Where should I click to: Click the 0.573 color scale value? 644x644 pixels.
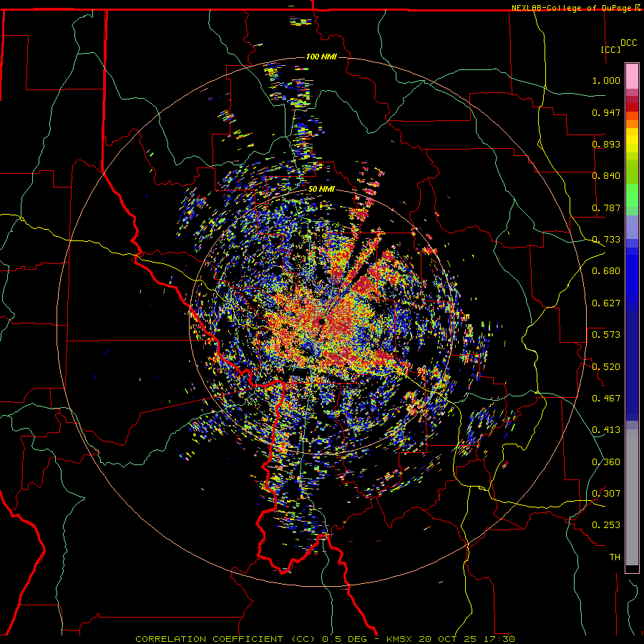point(606,335)
